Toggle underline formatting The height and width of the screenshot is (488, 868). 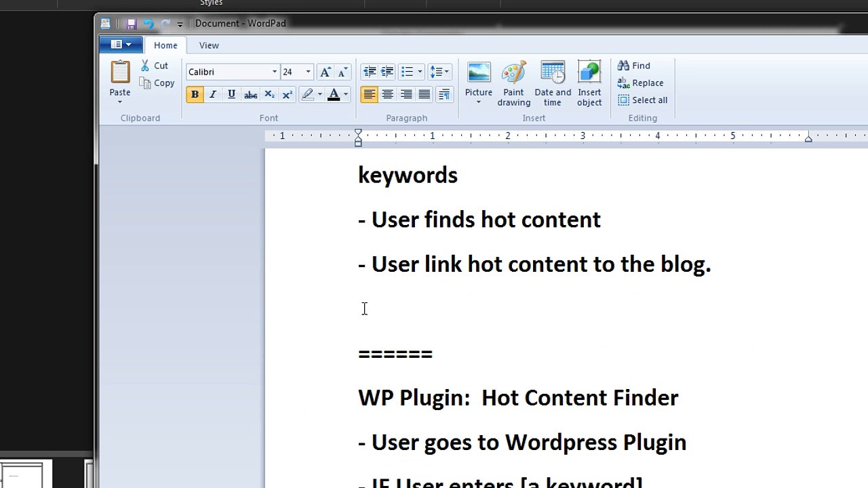(231, 95)
